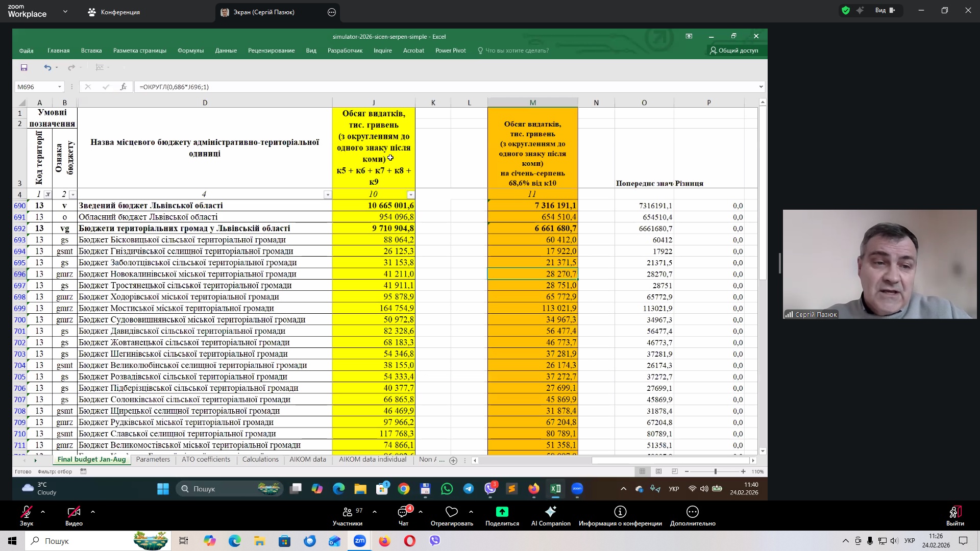
Task: Expand audio options arrow next to the microphone
Action: 43,511
